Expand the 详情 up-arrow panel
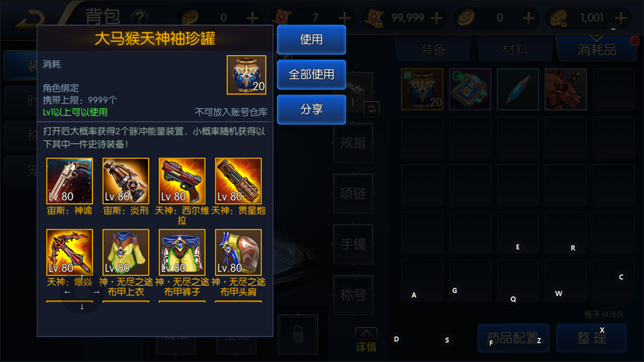Screen dimensions: 644x362 point(366,340)
